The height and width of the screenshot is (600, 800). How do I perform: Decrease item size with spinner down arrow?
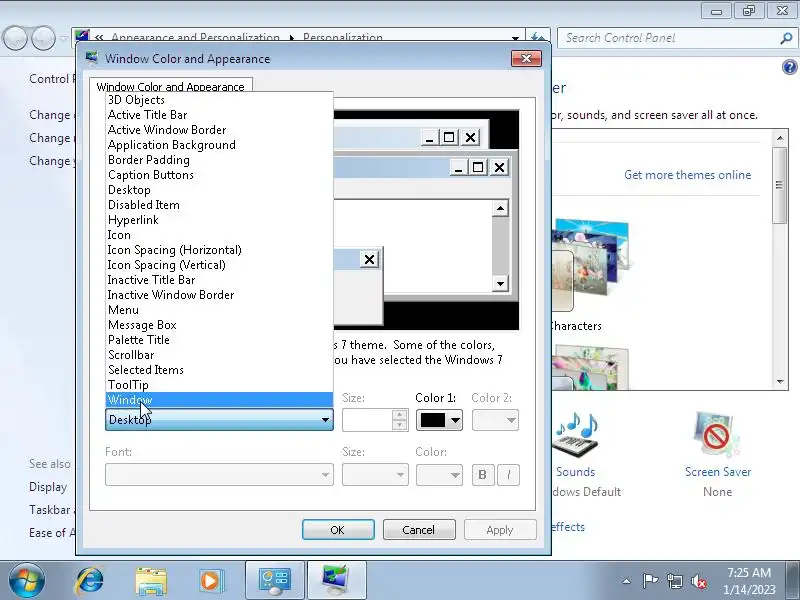pyautogui.click(x=400, y=425)
